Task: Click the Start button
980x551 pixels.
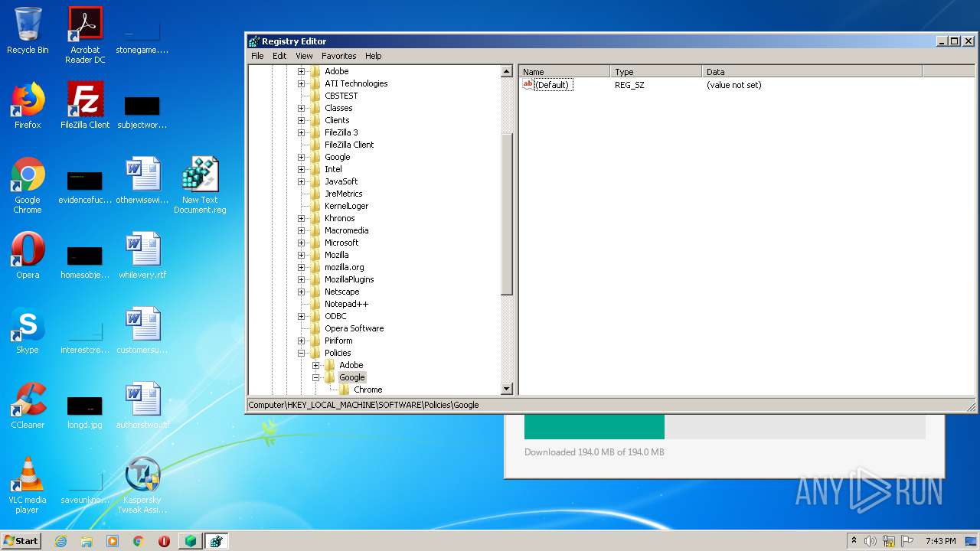Action: click(21, 541)
